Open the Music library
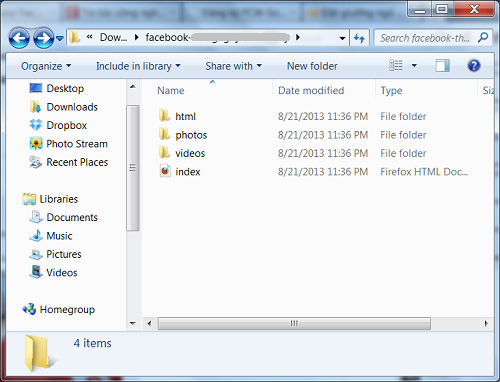This screenshot has height=382, width=500. click(59, 236)
